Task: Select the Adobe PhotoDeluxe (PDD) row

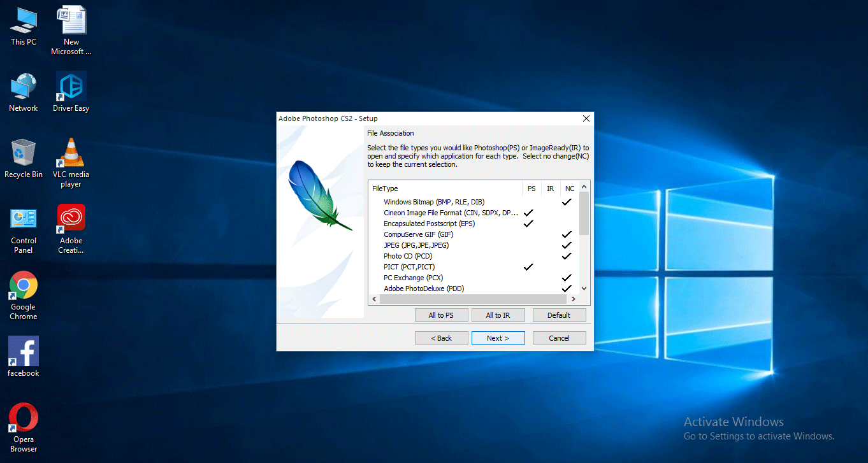Action: coord(474,288)
